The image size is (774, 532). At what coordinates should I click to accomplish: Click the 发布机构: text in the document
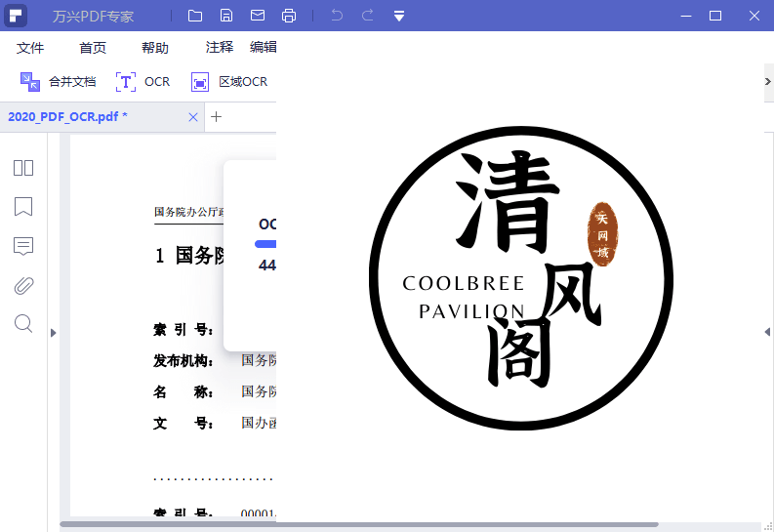183,361
